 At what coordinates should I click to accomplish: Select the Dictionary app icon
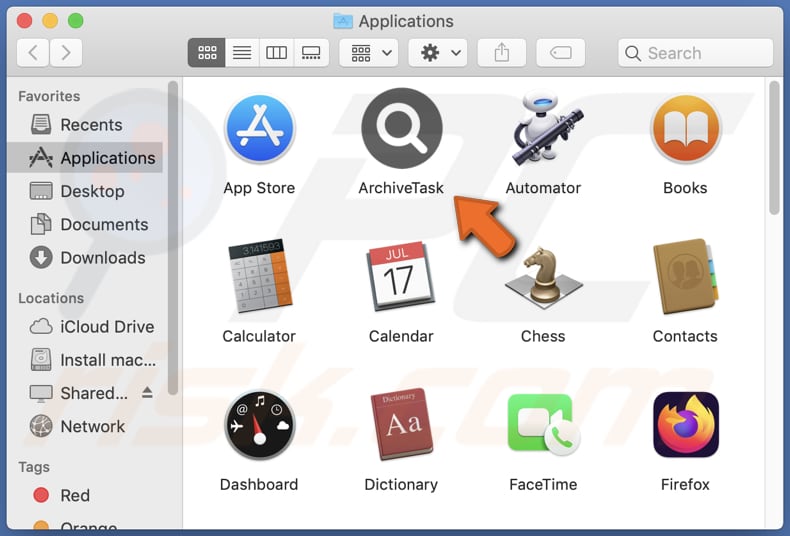tap(402, 424)
